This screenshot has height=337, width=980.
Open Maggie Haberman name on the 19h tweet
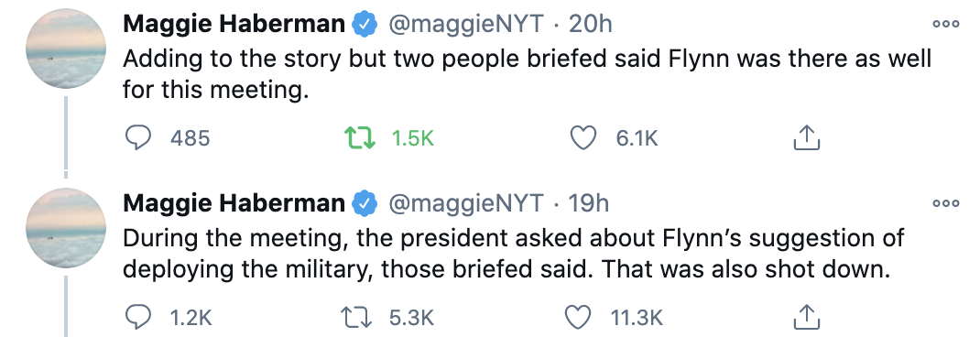pos(234,203)
